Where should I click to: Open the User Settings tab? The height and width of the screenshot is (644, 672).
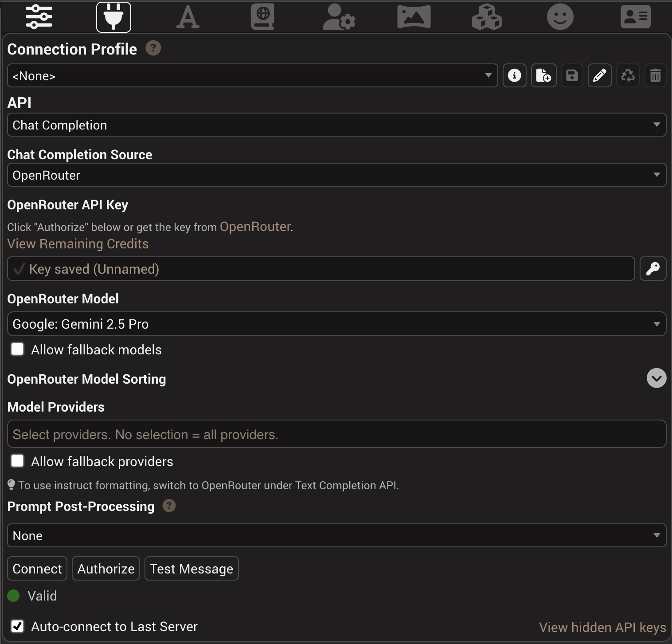pos(339,17)
